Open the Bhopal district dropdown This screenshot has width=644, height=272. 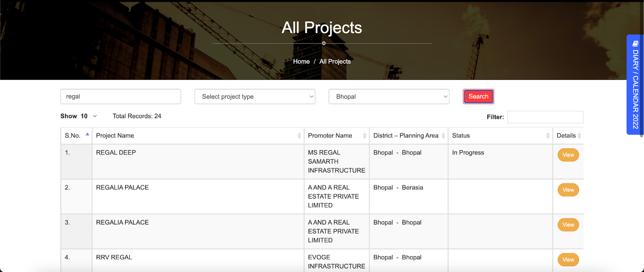(389, 97)
